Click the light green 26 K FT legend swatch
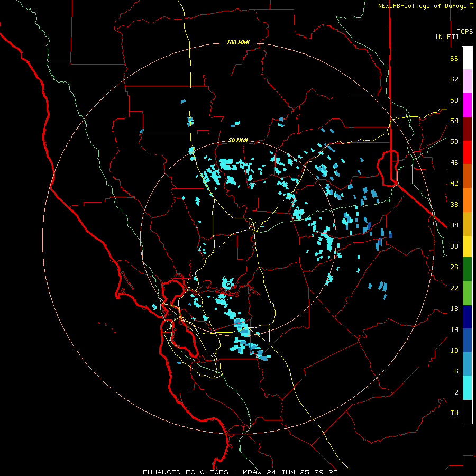Screen dimensions: 476x476 click(467, 293)
